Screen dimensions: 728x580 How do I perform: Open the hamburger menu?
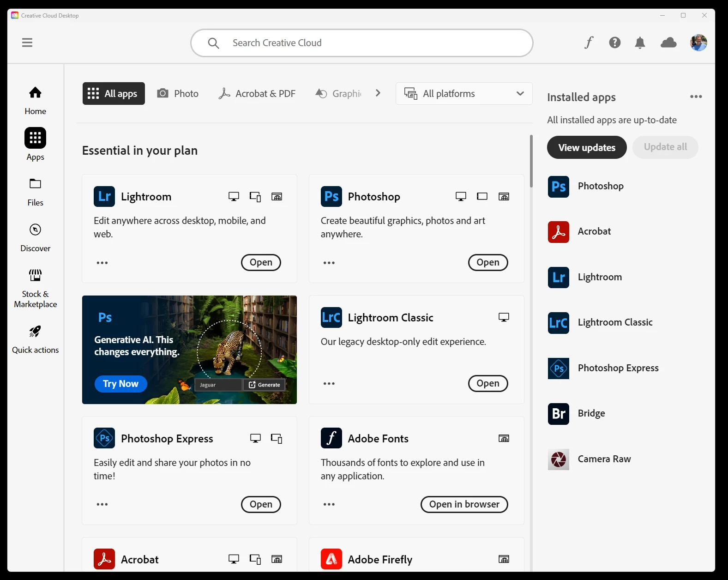(27, 42)
